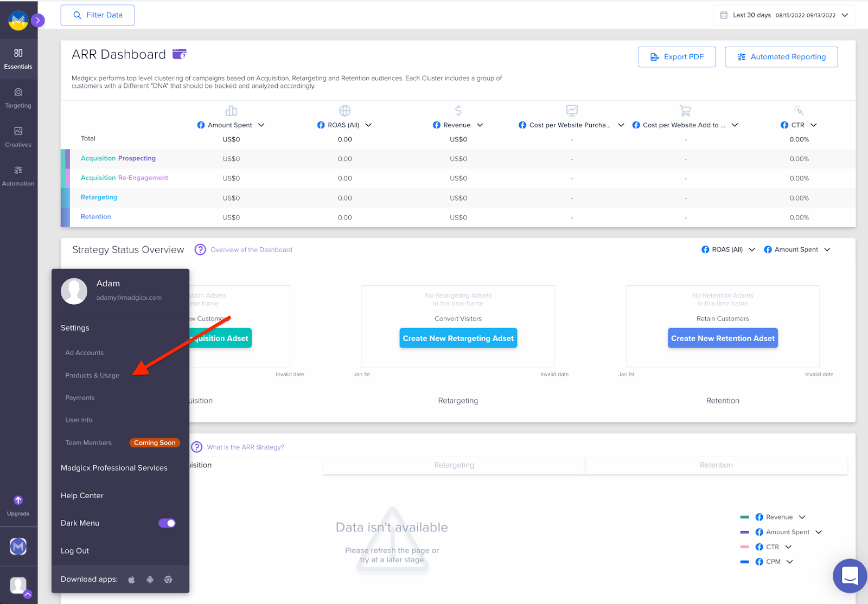Expand sidebar with purple arrow button
This screenshot has width=868, height=604.
point(37,20)
